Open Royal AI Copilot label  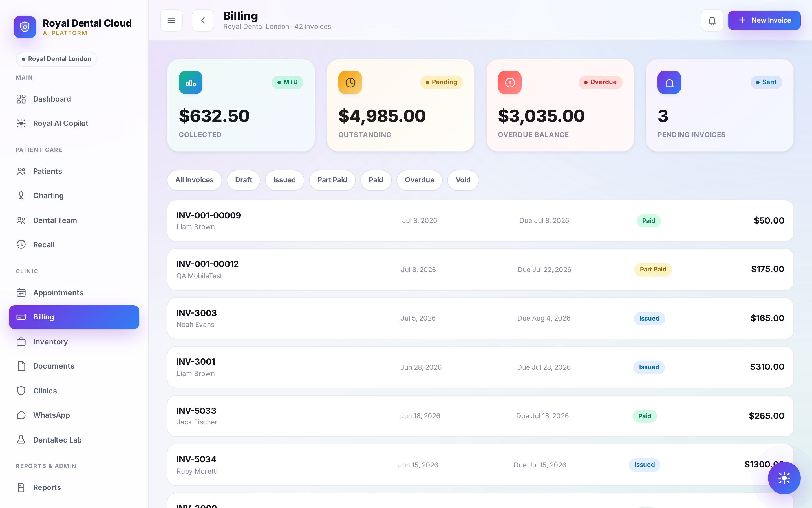[x=61, y=123]
